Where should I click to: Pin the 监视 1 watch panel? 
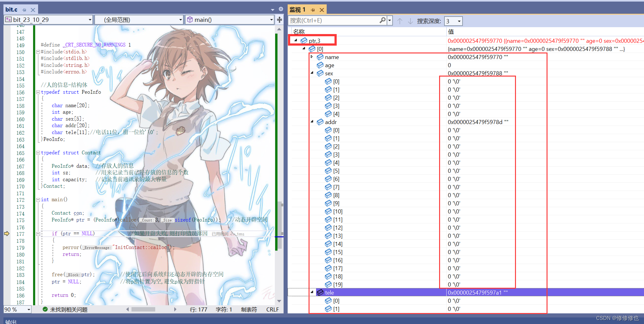point(313,10)
